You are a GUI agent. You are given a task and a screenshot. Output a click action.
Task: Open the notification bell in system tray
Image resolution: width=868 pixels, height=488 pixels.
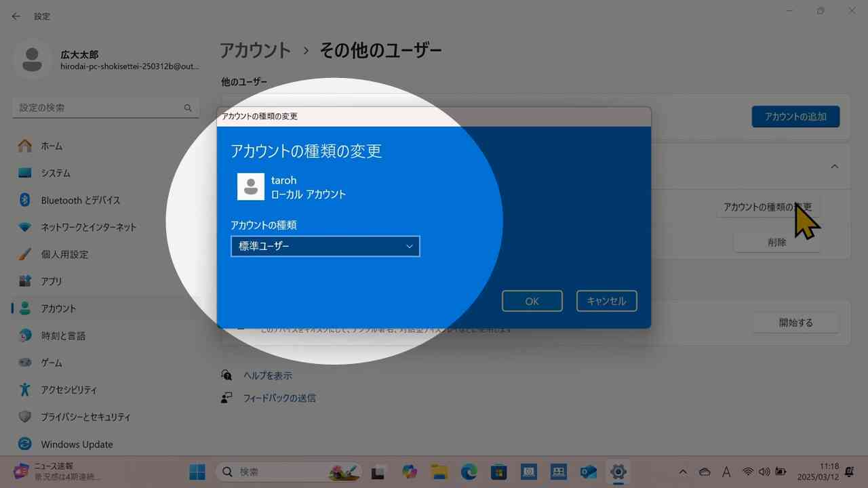click(x=848, y=472)
